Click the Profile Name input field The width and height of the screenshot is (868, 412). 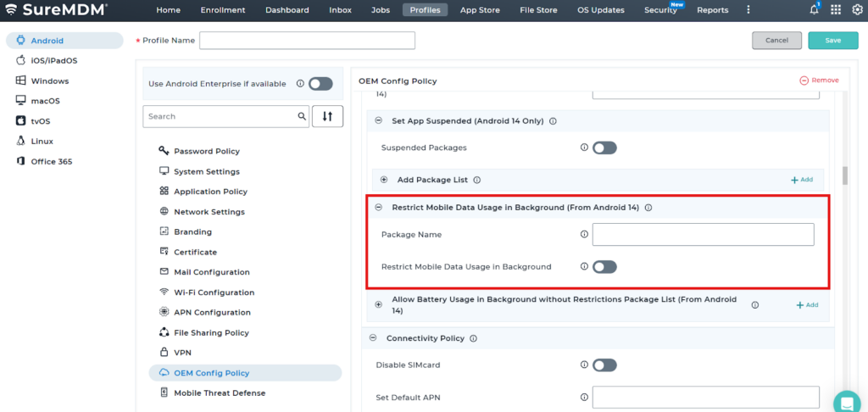point(307,40)
